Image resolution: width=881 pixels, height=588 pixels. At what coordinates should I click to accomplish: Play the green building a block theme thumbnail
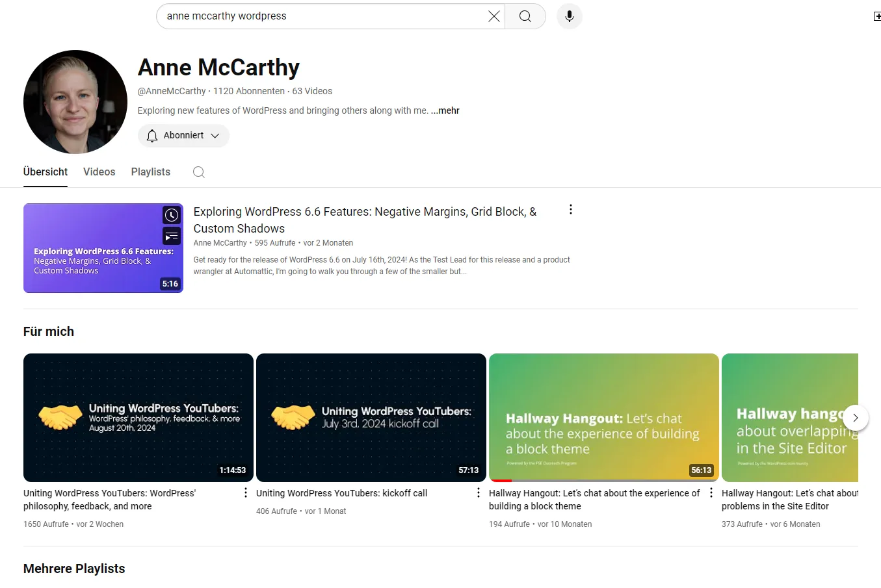[x=604, y=418]
